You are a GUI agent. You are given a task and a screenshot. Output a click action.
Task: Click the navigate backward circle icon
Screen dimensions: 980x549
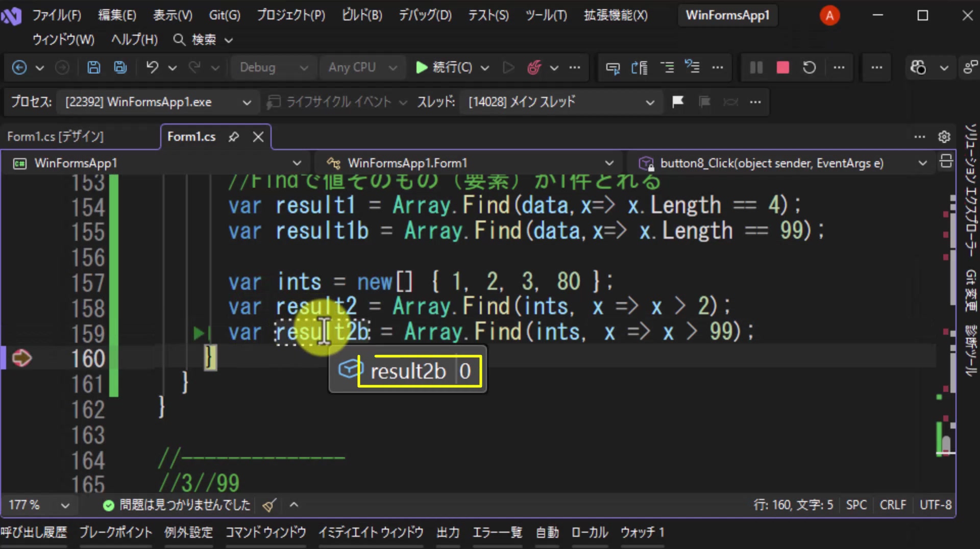pyautogui.click(x=19, y=67)
